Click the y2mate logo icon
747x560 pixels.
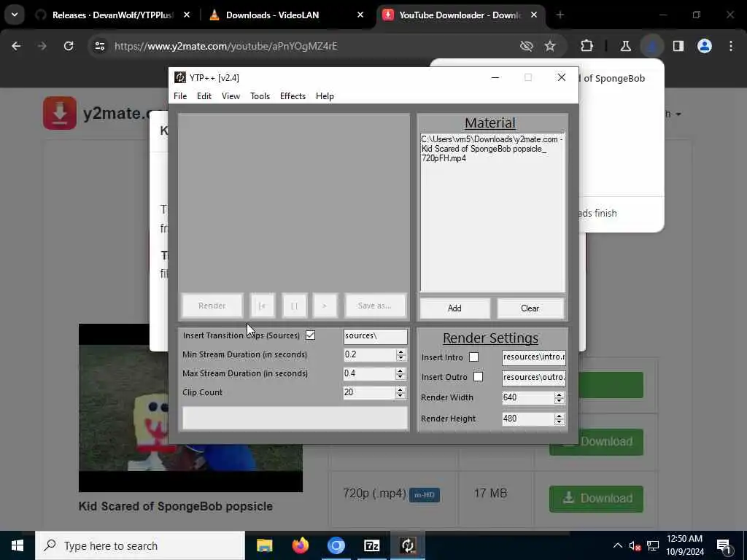point(60,113)
